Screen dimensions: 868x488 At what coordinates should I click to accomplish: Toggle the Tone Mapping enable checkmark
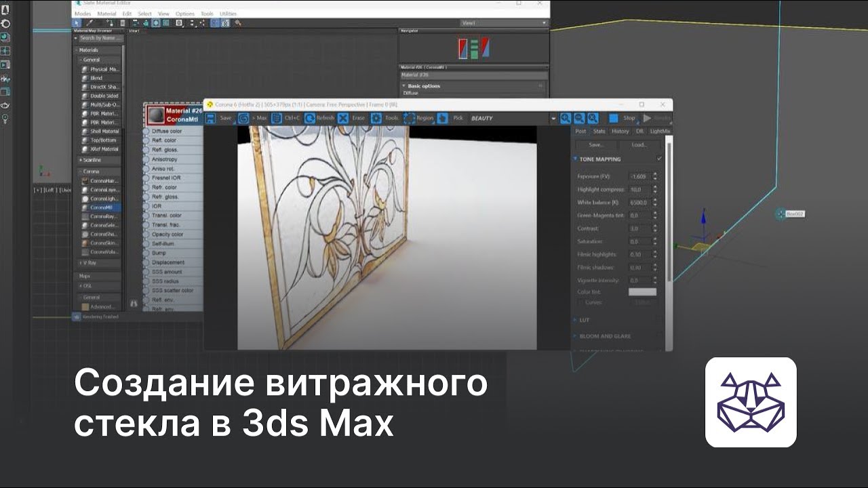tap(659, 159)
